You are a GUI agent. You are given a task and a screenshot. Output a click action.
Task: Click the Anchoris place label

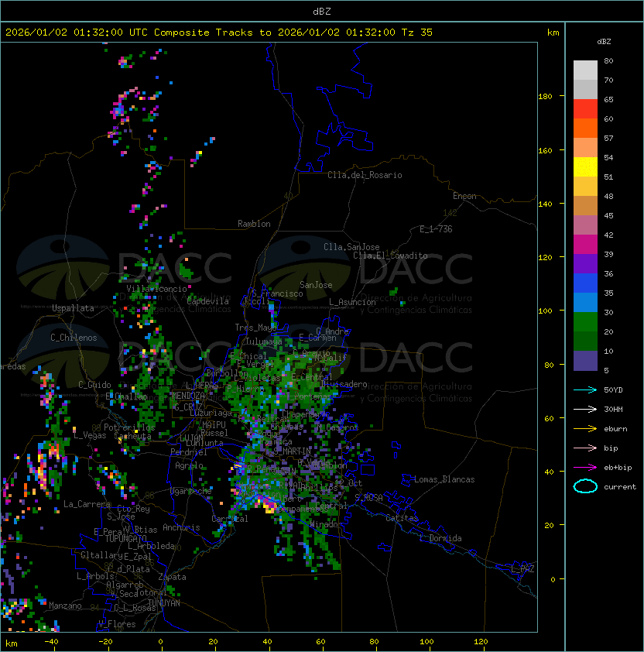181,528
